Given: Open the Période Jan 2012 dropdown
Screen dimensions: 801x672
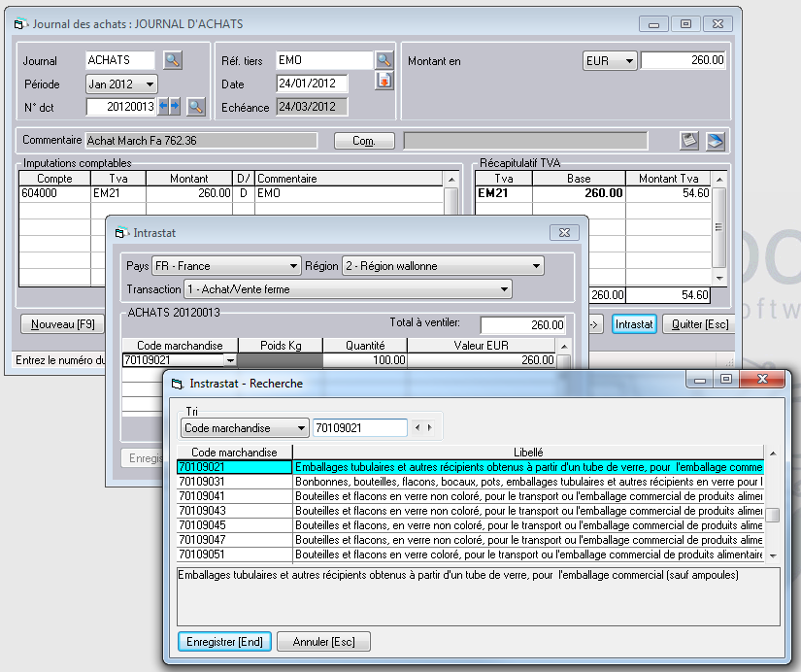Looking at the screenshot, I should tap(121, 84).
